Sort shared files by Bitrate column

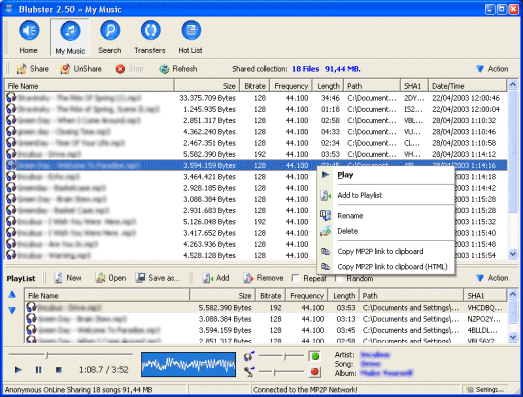tap(255, 86)
